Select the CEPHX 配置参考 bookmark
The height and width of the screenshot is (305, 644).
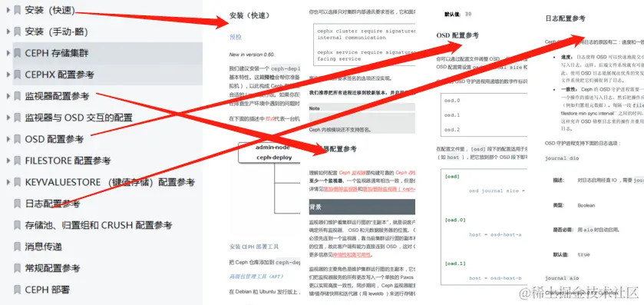pos(60,75)
